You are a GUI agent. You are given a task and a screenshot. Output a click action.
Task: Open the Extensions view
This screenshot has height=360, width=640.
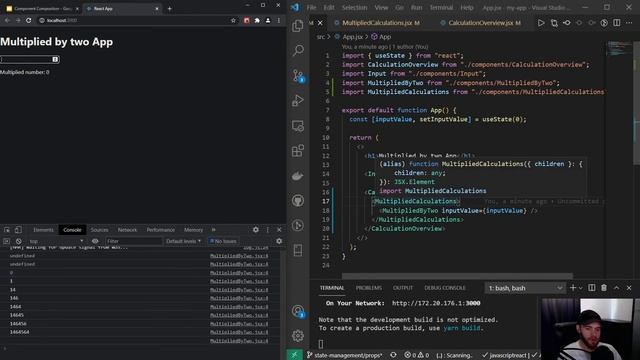[x=298, y=151]
